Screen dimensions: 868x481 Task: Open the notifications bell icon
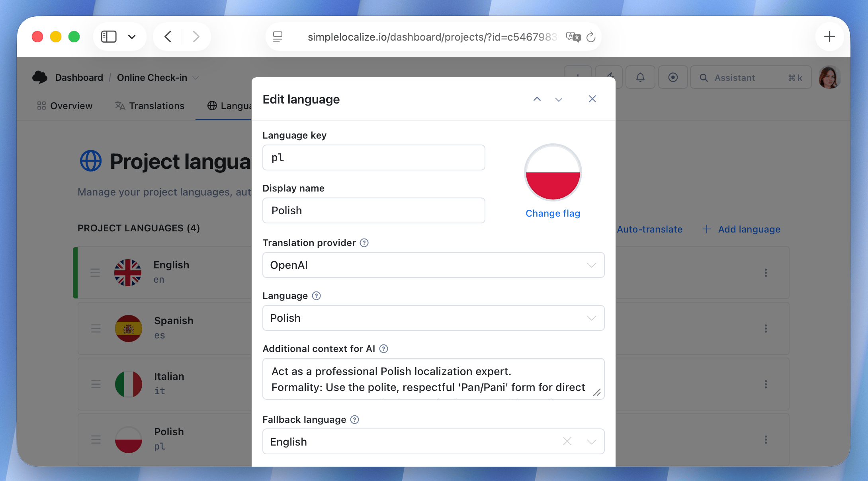coord(640,77)
